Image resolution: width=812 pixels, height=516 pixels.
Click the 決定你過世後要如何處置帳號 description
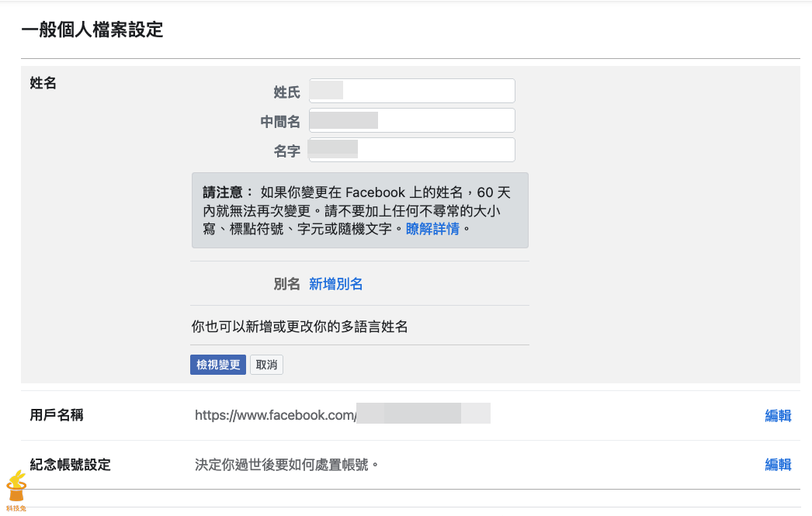pyautogui.click(x=286, y=465)
